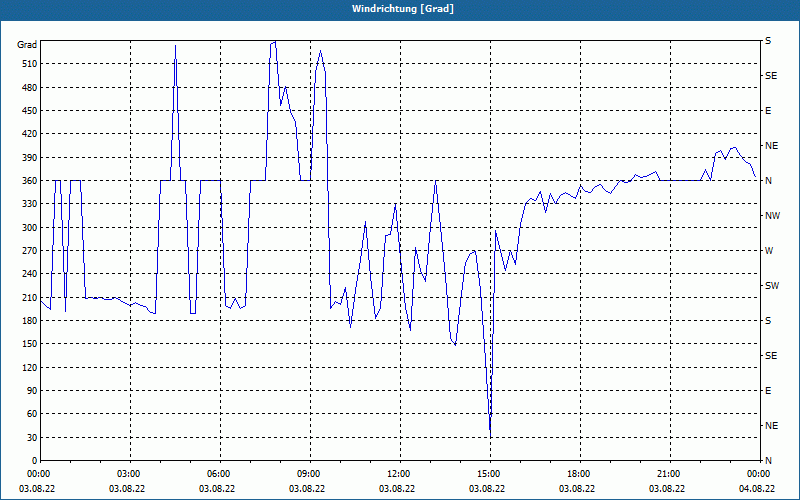This screenshot has height=500, width=800.
Task: Click the 360 y-axis label
Action: coord(29,181)
